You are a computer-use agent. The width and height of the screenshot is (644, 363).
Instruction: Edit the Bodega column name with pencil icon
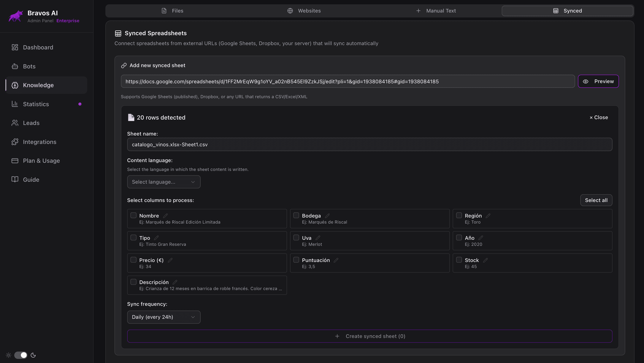pos(327,215)
